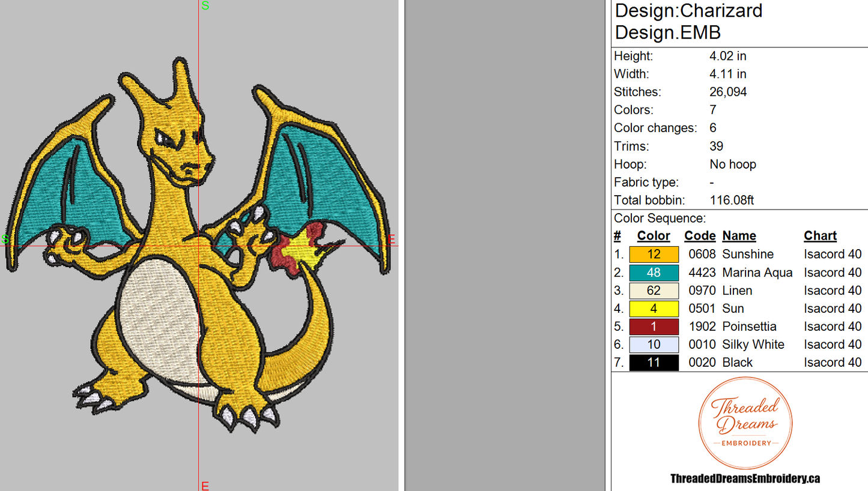The height and width of the screenshot is (491, 868).
Task: Click the 'Colors:' label
Action: (633, 110)
